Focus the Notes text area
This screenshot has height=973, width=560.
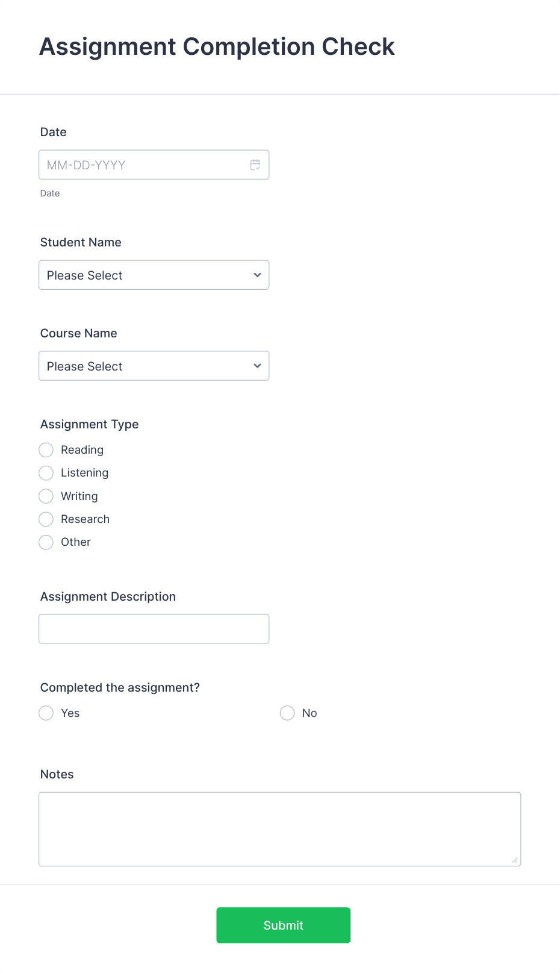click(x=279, y=829)
